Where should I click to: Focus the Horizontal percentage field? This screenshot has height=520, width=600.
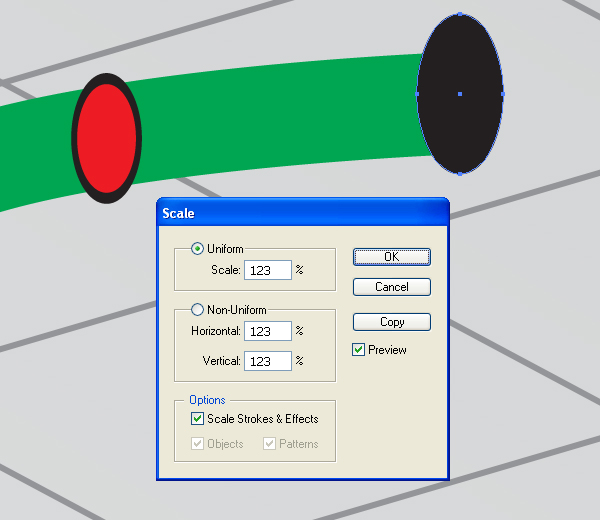(268, 331)
